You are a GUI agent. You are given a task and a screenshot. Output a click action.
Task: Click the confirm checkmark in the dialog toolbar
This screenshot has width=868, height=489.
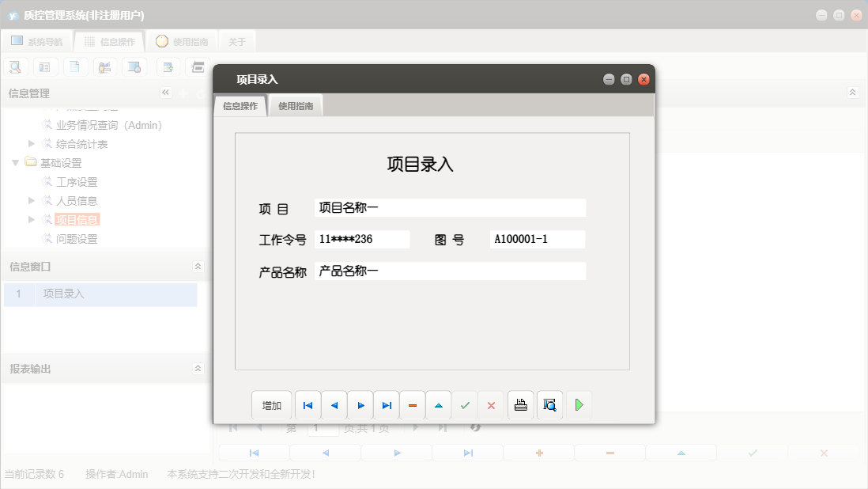[465, 404]
